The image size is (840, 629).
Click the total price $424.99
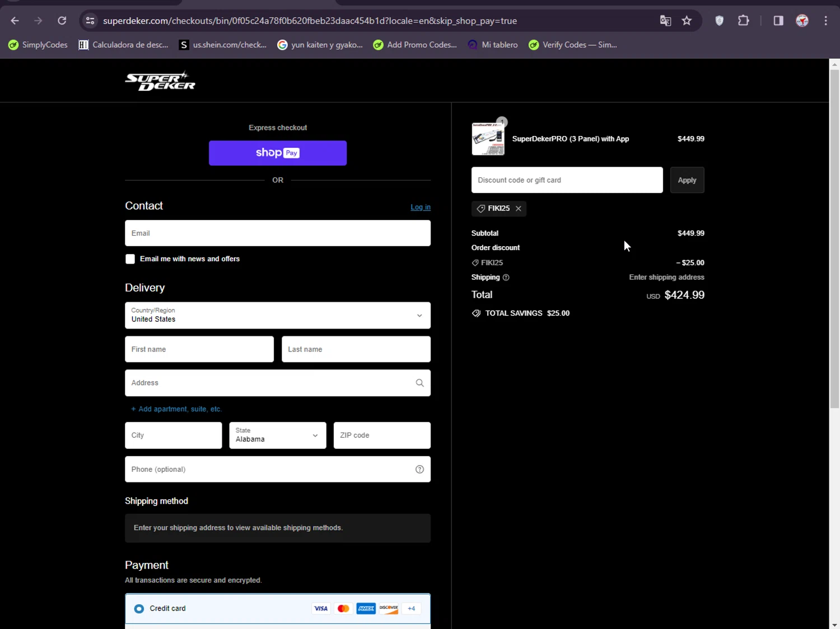(x=684, y=295)
